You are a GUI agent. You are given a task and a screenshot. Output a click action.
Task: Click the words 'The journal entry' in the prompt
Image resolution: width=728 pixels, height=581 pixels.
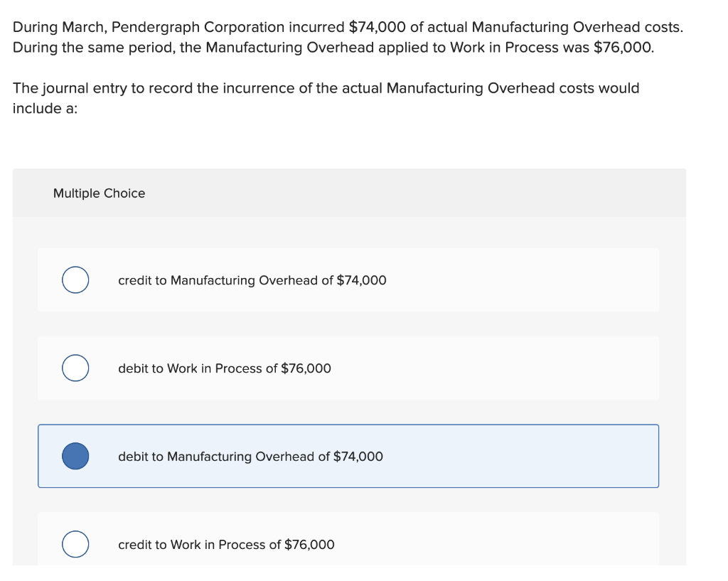(x=69, y=88)
